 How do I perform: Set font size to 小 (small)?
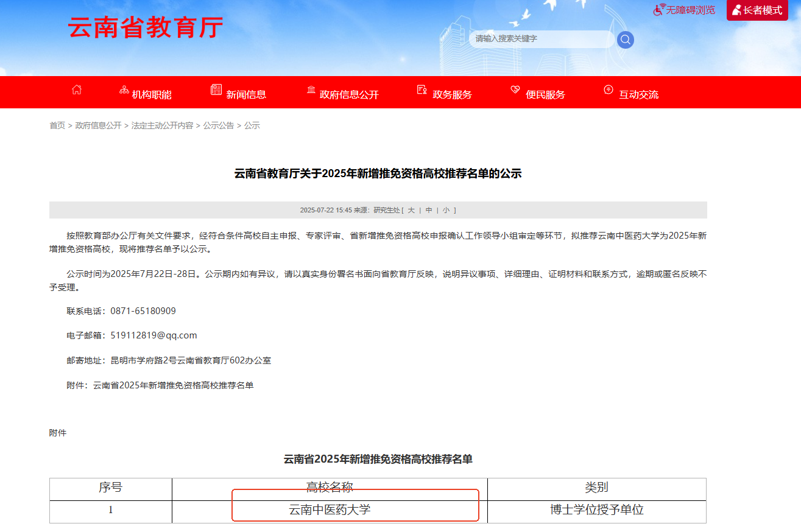tap(446, 210)
